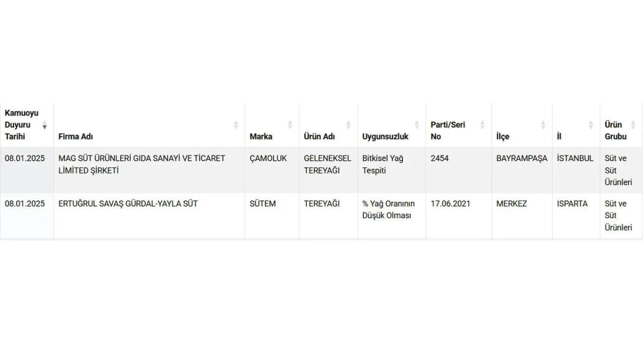644x362 pixels.
Task: Click the Ürün Grubu column header
Action: [x=615, y=130]
